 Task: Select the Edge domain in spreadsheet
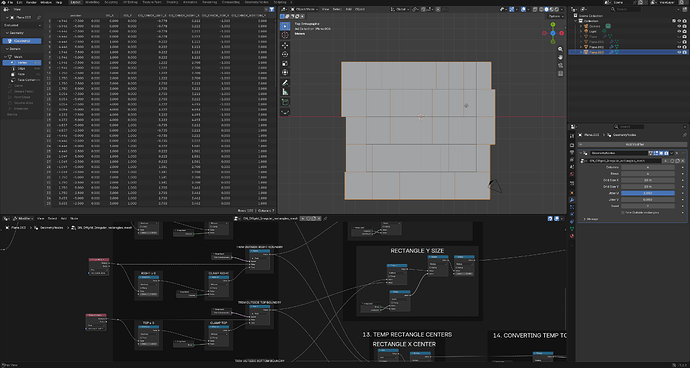[x=22, y=69]
